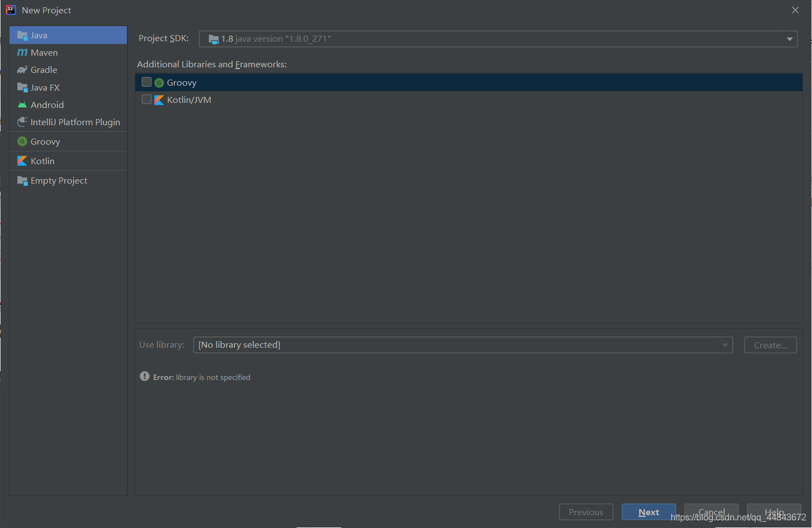812x528 pixels.
Task: Choose Java FX project type
Action: [x=68, y=87]
